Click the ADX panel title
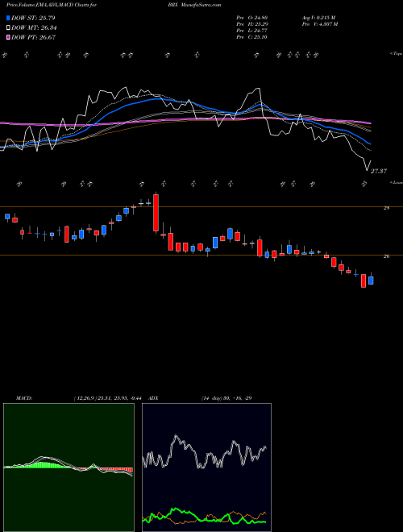 click(153, 397)
